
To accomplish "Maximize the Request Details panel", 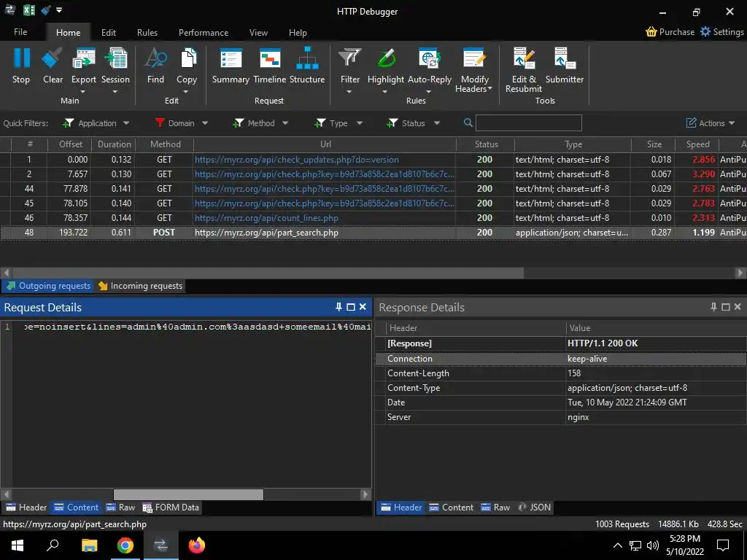I will (x=351, y=307).
